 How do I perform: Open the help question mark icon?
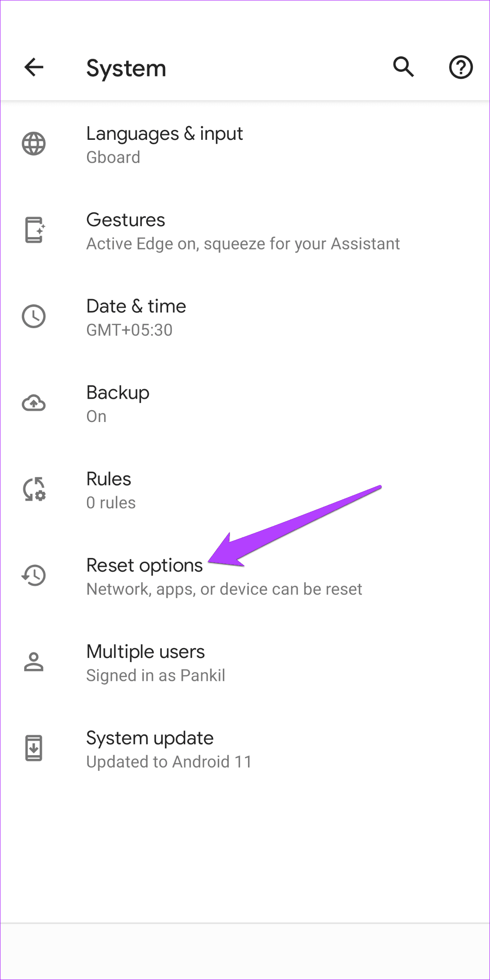pyautogui.click(x=461, y=67)
